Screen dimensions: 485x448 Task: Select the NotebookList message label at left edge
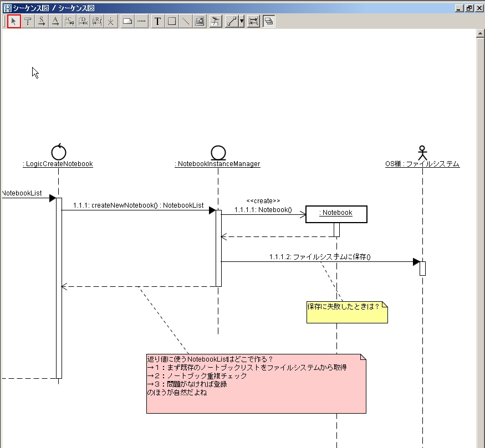coord(22,193)
